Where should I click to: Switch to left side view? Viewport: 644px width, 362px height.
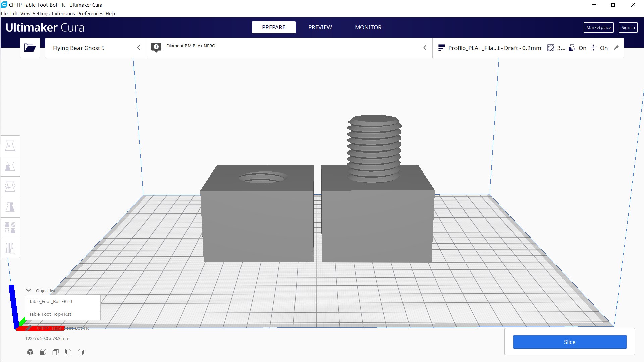tap(68, 352)
